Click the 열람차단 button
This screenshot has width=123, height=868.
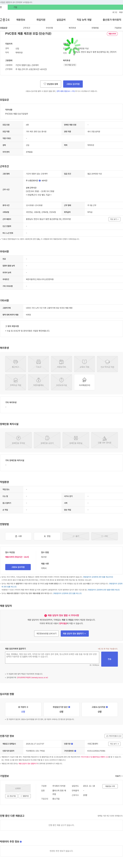point(25,796)
